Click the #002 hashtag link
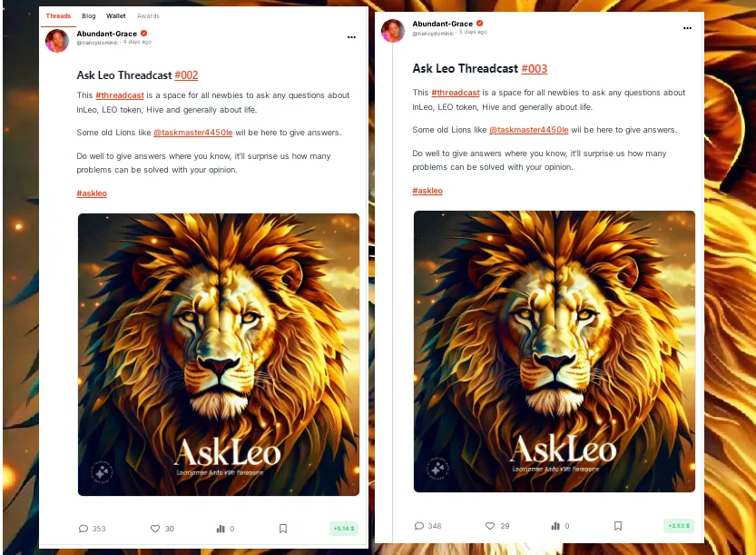 pyautogui.click(x=186, y=75)
